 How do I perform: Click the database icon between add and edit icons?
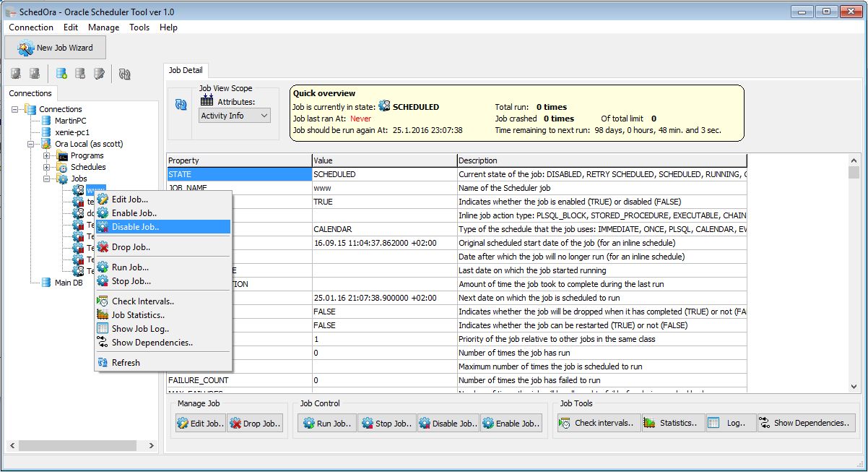(x=80, y=73)
